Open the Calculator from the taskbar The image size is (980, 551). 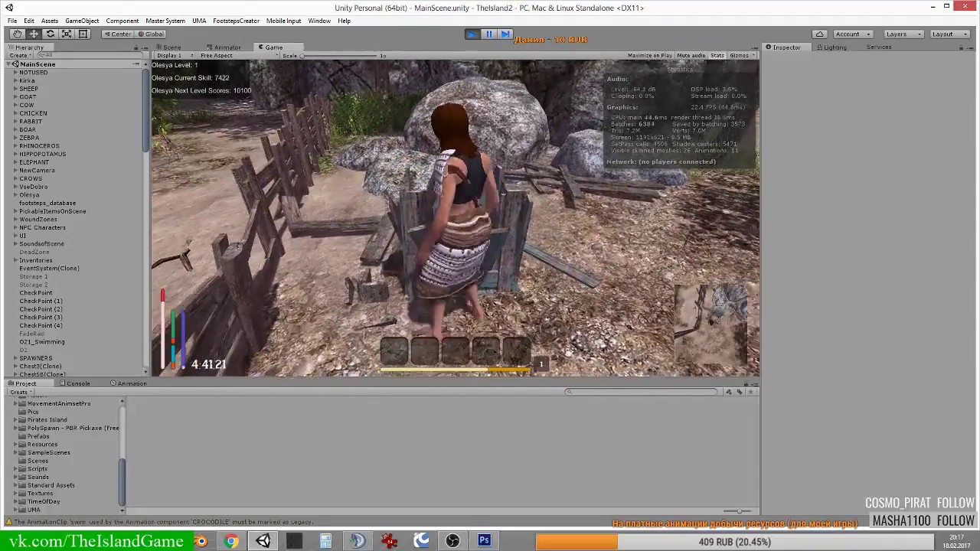point(325,541)
